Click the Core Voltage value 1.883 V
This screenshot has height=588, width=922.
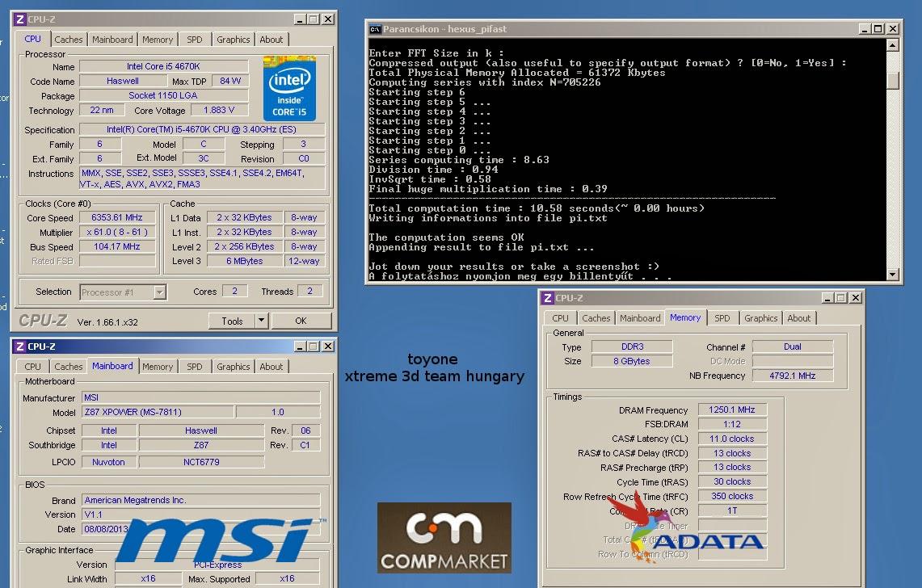tap(219, 110)
